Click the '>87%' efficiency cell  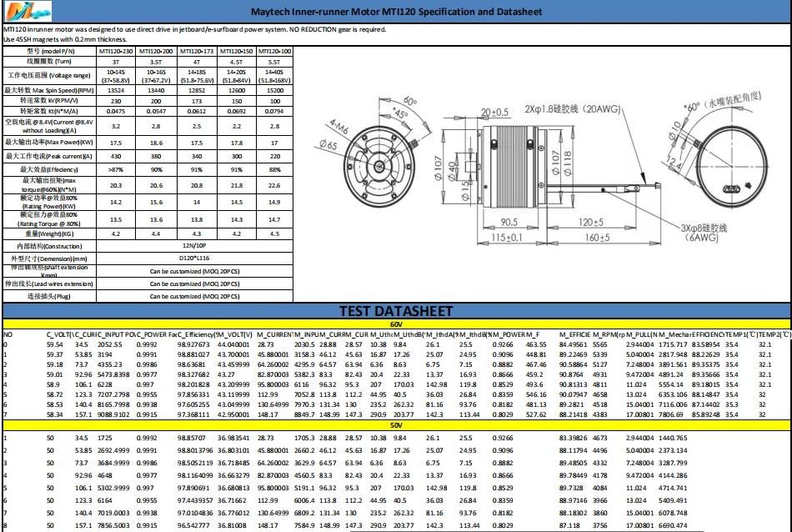(116, 170)
